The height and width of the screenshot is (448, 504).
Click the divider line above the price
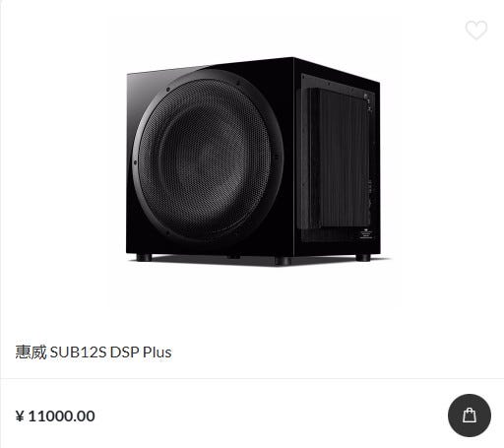tap(252, 378)
